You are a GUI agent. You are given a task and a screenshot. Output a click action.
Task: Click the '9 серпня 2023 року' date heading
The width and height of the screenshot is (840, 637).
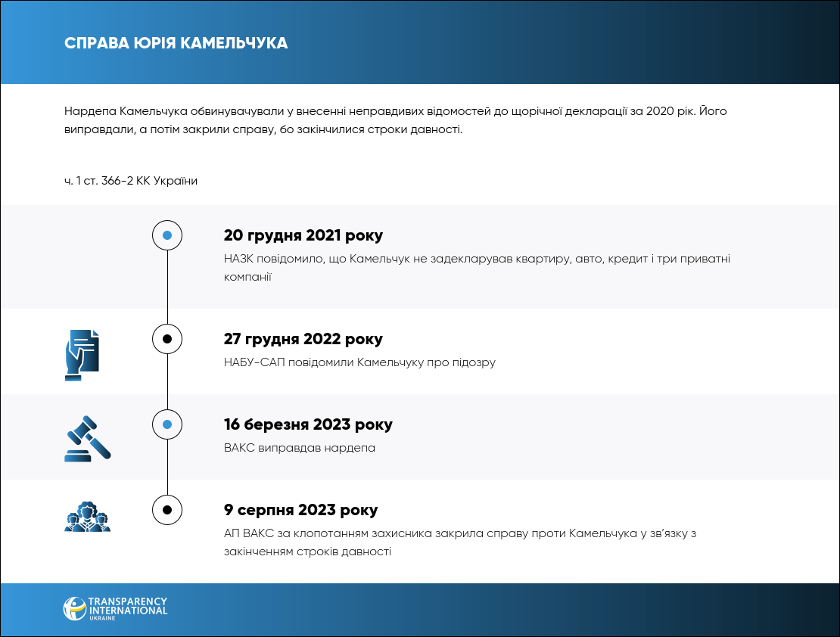pos(300,510)
